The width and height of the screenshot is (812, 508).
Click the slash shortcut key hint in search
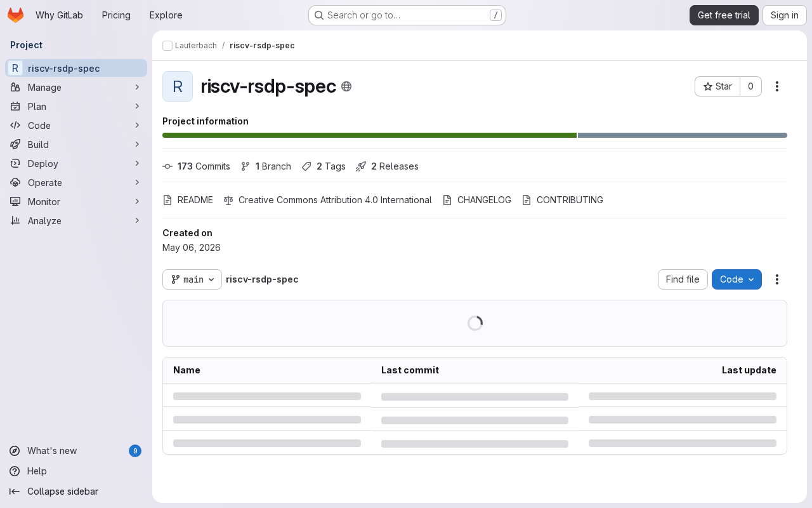click(x=495, y=15)
